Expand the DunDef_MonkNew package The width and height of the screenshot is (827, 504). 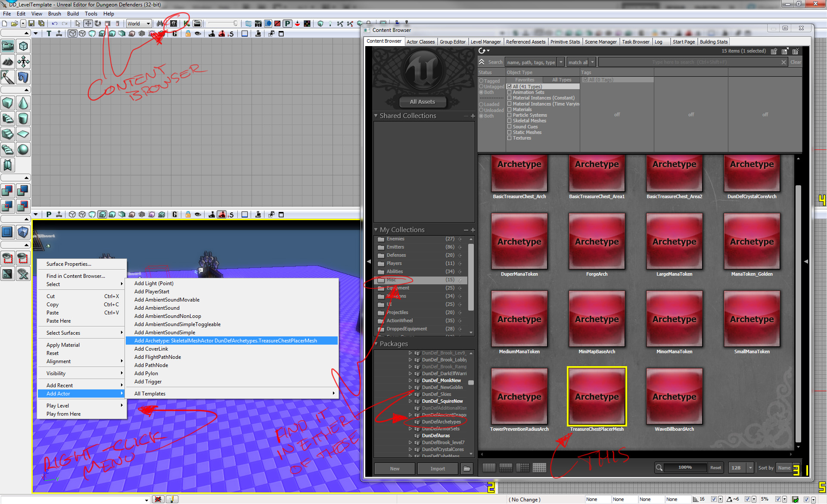[410, 380]
